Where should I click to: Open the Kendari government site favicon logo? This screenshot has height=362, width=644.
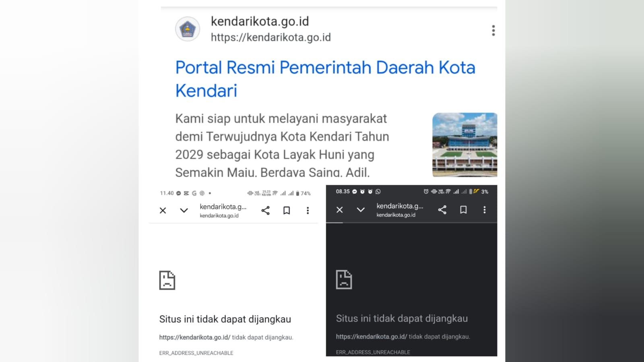tap(188, 29)
